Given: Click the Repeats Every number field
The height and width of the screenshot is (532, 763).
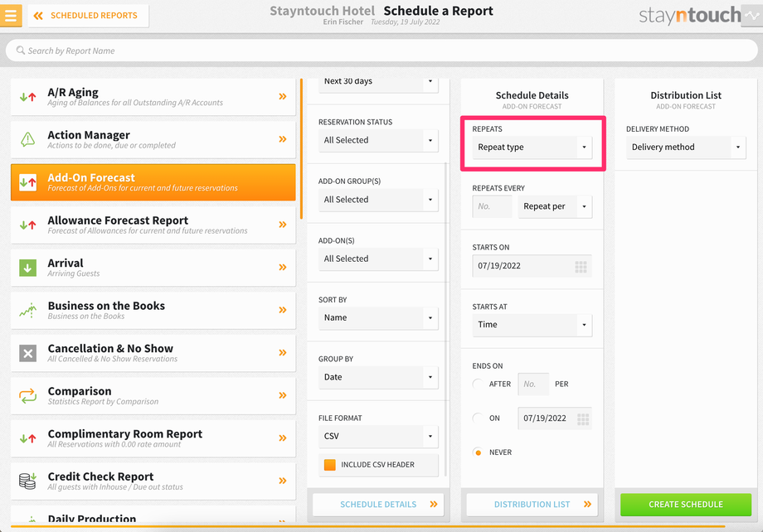Looking at the screenshot, I should click(x=492, y=206).
